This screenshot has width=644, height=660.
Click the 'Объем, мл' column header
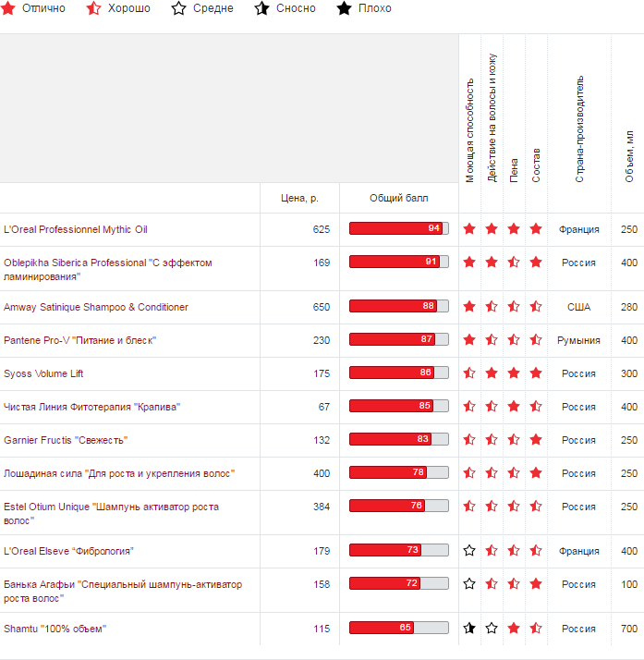[629, 156]
